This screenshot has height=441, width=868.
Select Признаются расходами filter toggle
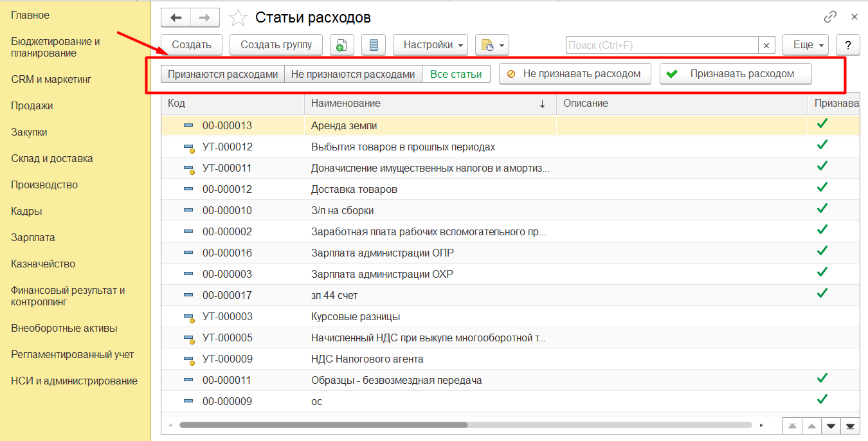click(x=222, y=74)
